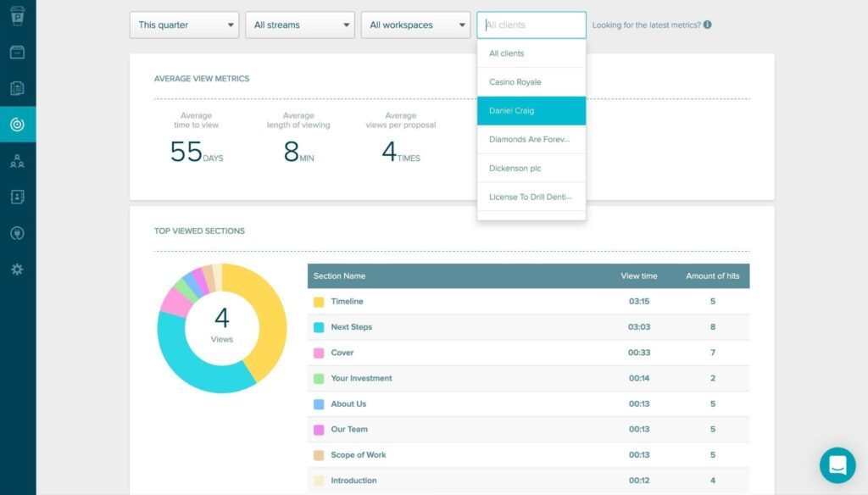This screenshot has height=495, width=868.
Task: Click inside the All clients search field
Action: click(x=531, y=25)
